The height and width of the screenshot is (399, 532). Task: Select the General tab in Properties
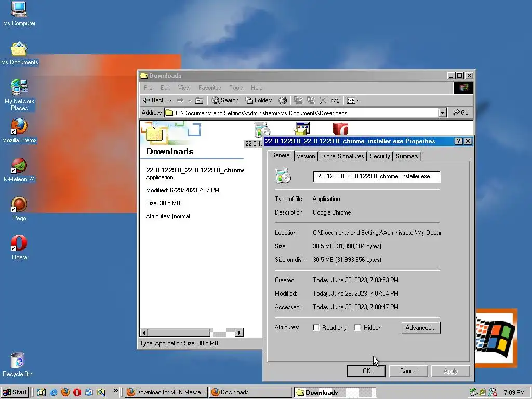tap(281, 155)
